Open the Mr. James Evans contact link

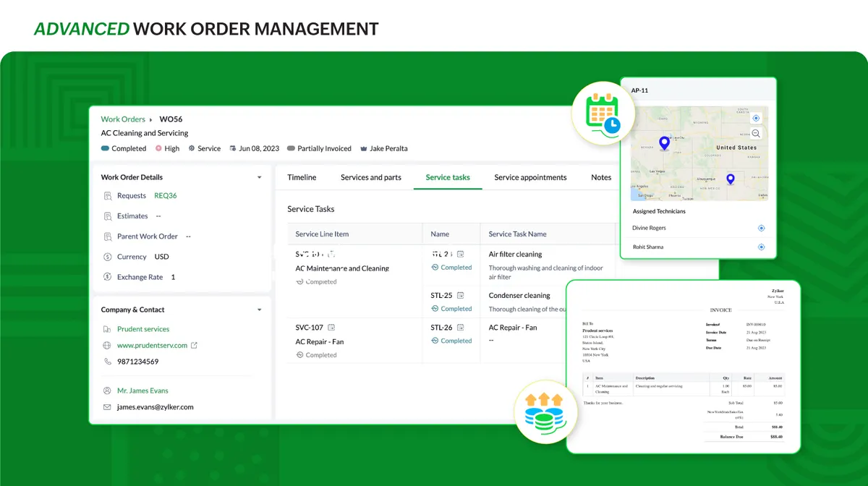point(142,391)
